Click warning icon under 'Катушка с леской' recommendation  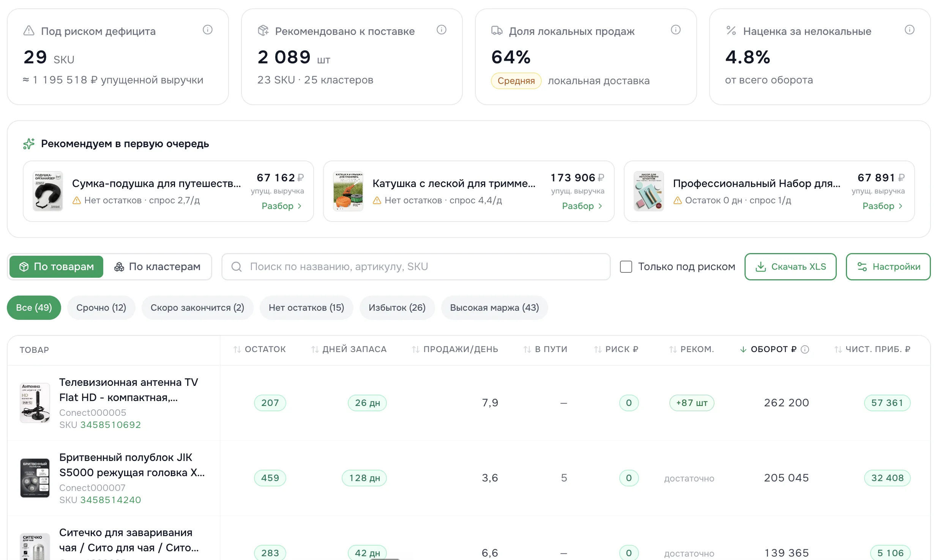coord(377,200)
